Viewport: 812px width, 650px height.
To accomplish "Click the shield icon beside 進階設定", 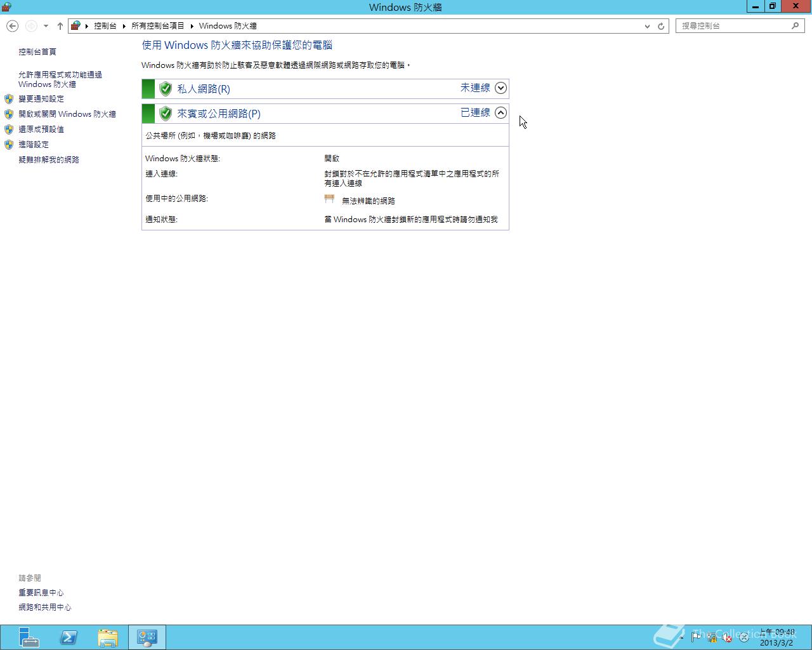I will point(9,145).
